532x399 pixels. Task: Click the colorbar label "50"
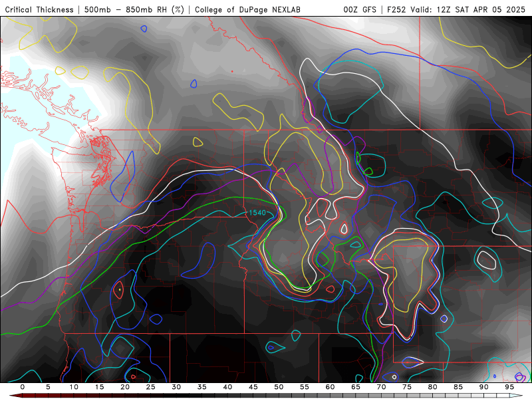(279, 387)
